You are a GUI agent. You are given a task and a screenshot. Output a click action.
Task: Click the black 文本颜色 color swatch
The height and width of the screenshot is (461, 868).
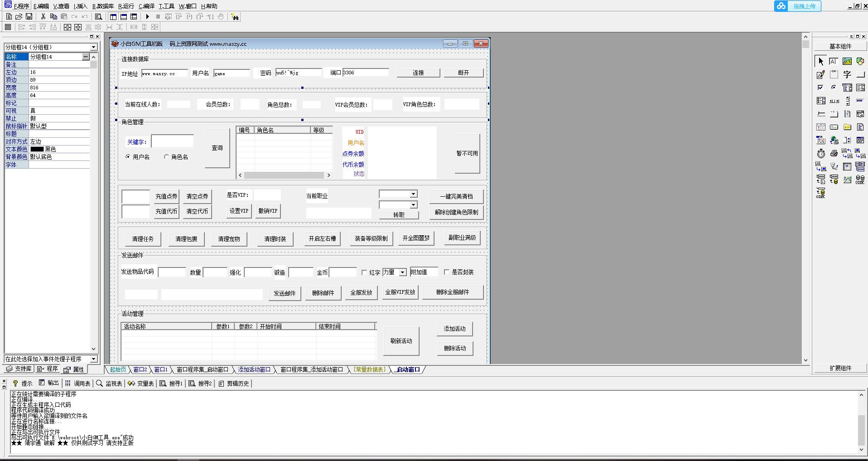click(37, 149)
